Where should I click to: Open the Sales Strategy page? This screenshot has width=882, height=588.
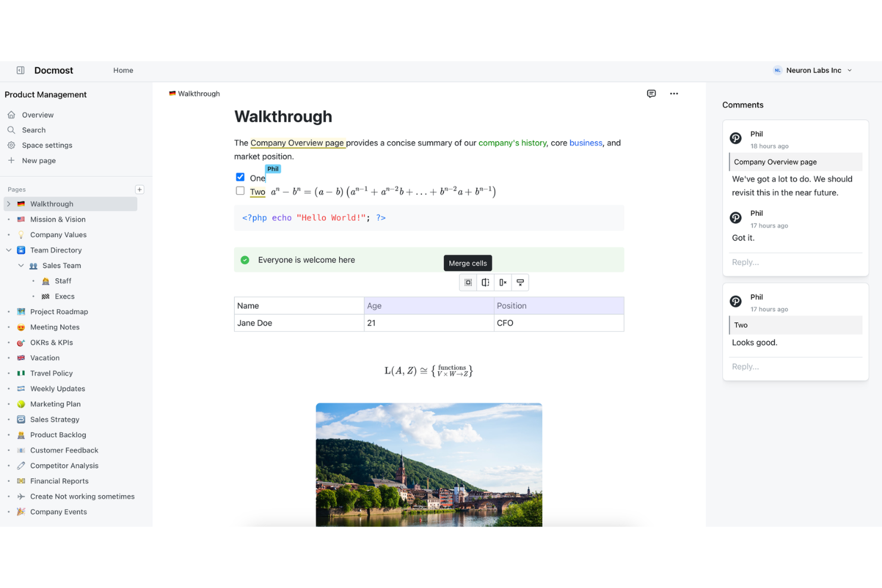(55, 419)
